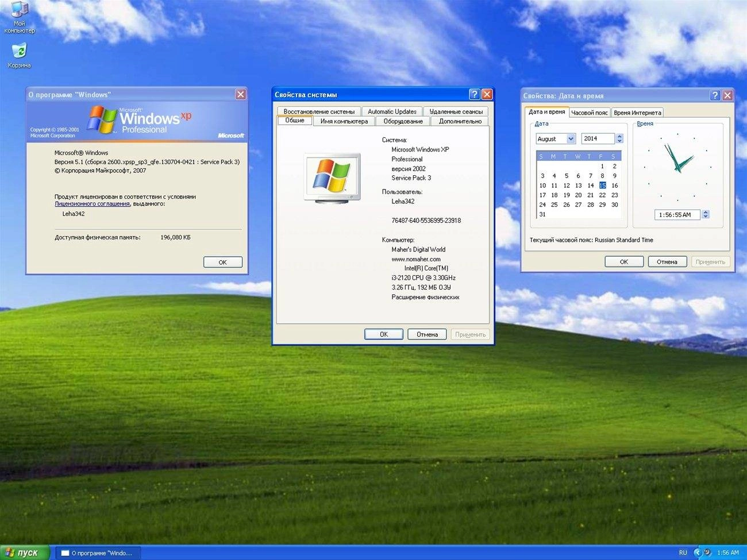Click the year field showing 2014
This screenshot has height=560, width=747.
click(x=598, y=138)
